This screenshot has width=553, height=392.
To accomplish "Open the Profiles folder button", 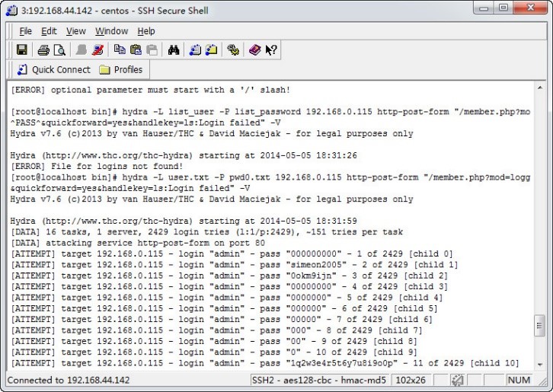I will click(121, 69).
